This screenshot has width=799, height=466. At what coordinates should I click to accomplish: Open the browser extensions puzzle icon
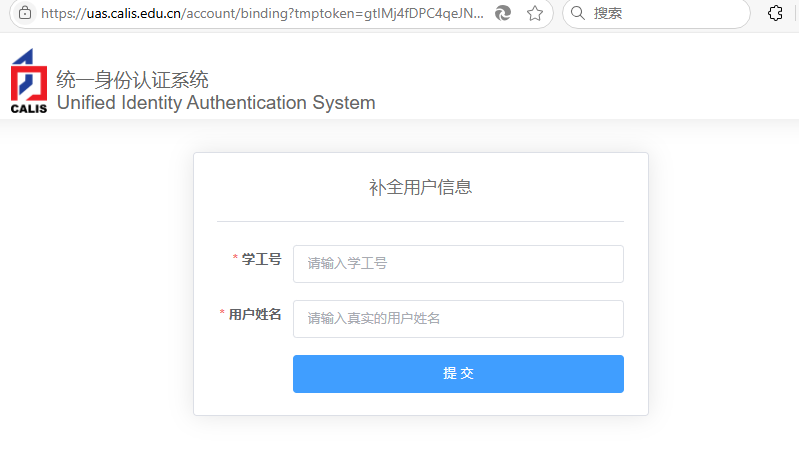tap(775, 13)
